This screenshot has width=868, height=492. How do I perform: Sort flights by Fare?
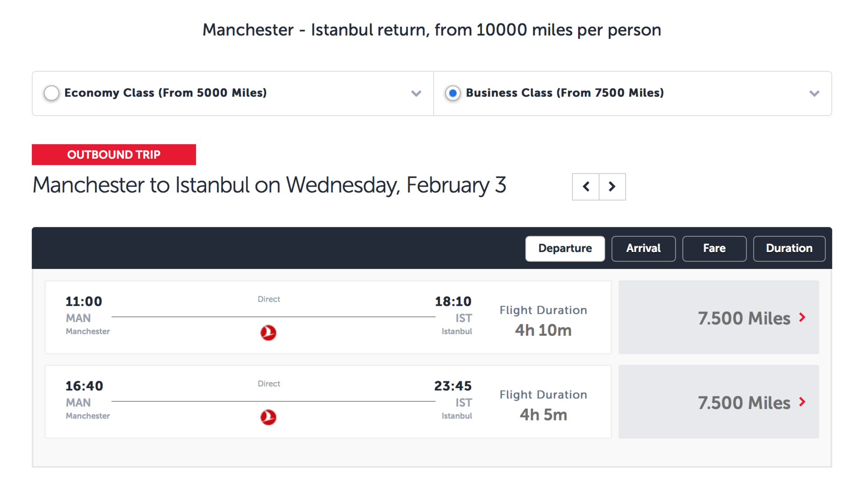714,249
